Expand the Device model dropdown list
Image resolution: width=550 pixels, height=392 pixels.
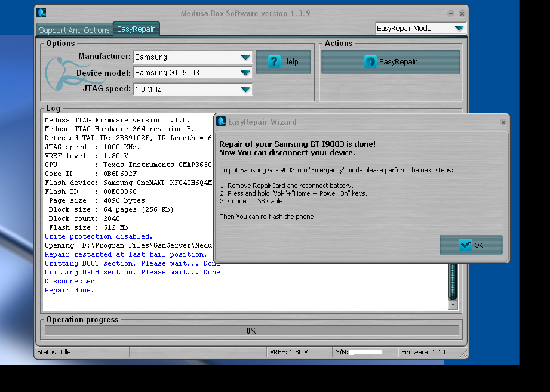245,73
